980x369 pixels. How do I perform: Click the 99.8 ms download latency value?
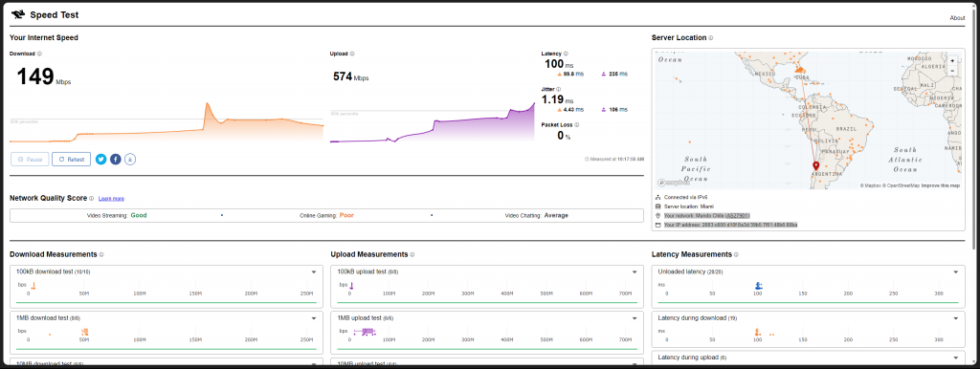point(571,74)
